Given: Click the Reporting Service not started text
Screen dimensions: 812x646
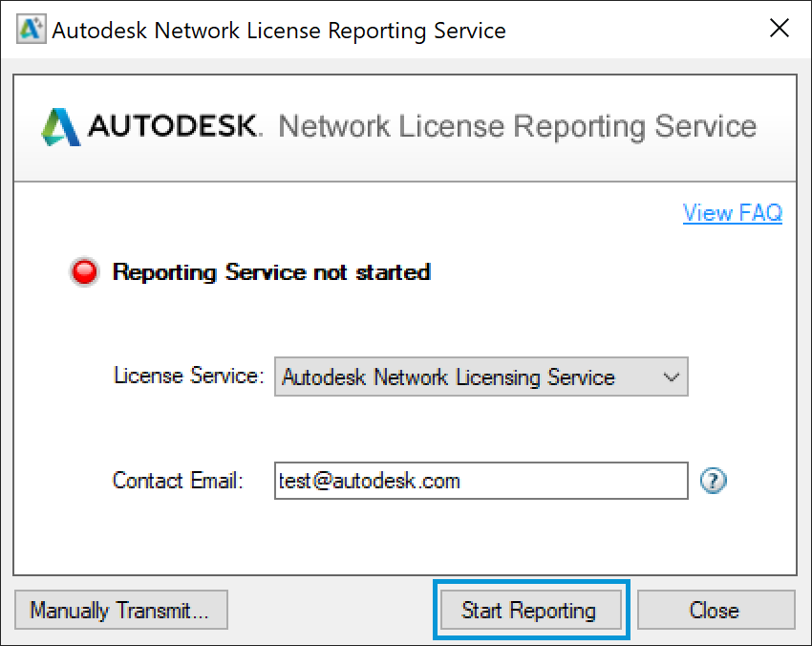Looking at the screenshot, I should (271, 272).
